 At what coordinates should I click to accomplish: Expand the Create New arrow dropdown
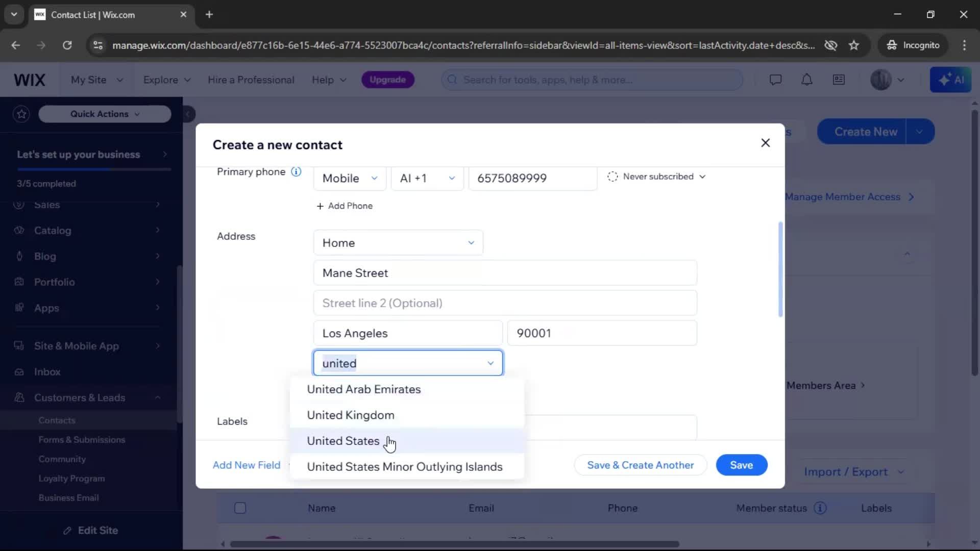(920, 132)
